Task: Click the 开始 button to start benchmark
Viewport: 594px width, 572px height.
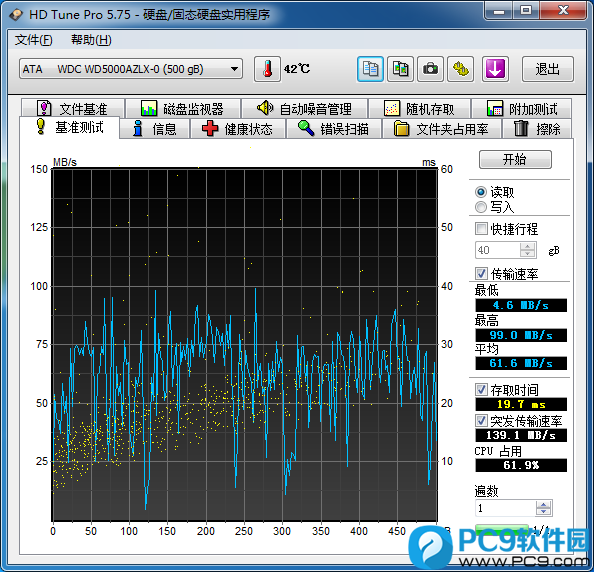Action: [515, 159]
